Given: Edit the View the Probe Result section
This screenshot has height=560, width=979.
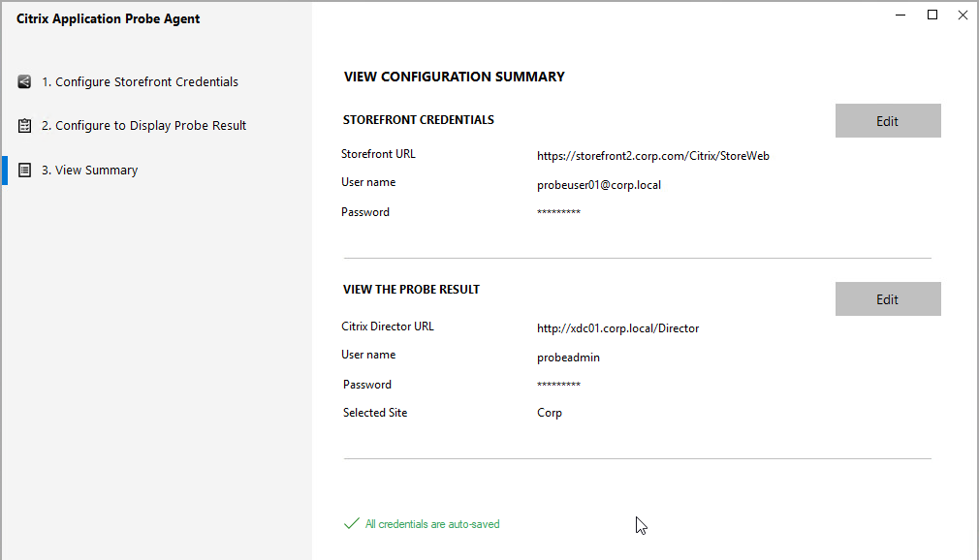Looking at the screenshot, I should click(x=888, y=298).
